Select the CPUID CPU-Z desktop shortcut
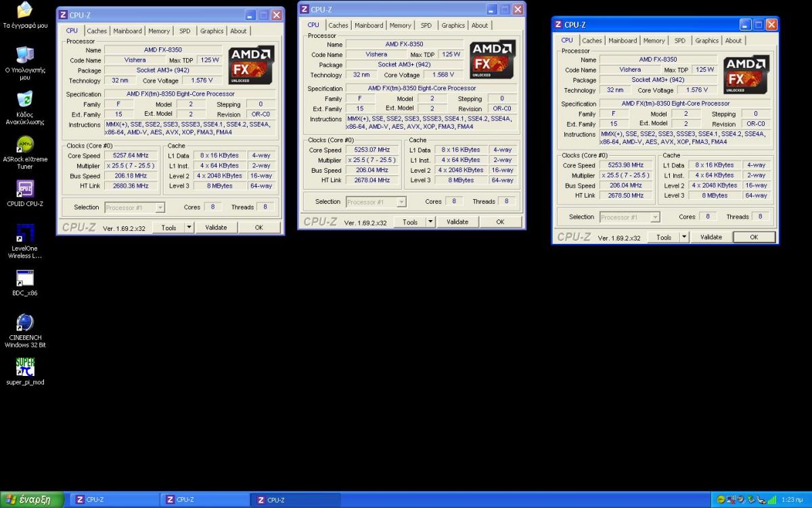 (25, 194)
